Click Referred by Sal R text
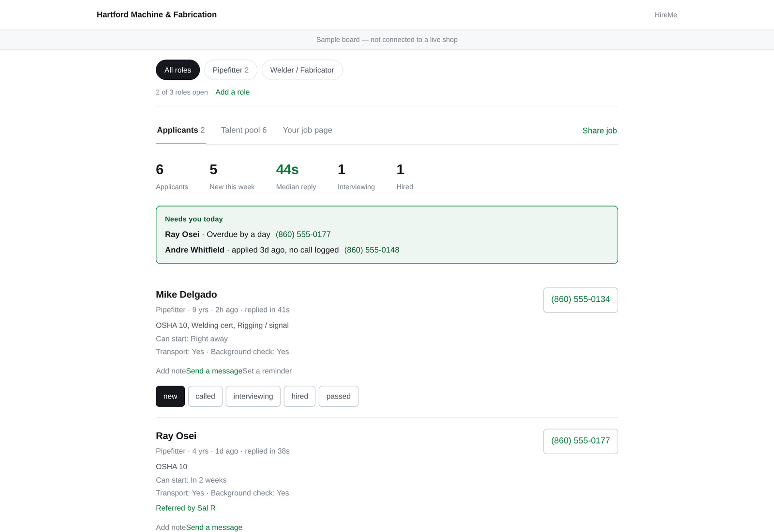 186,508
